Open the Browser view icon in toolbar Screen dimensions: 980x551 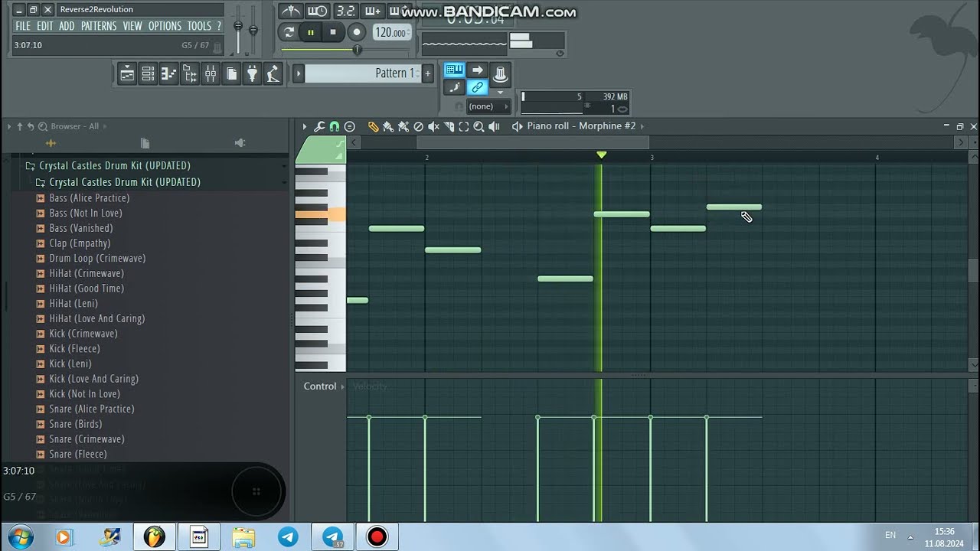(x=189, y=74)
